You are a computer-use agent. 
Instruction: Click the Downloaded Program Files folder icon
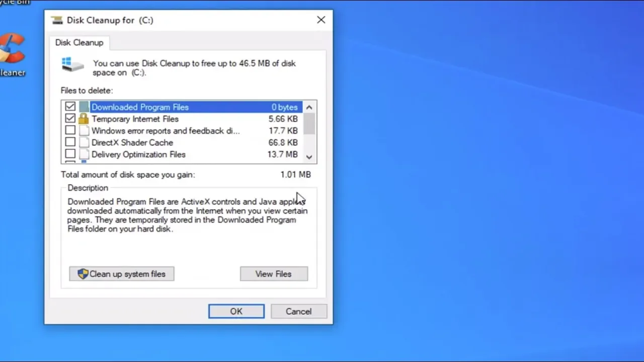(x=84, y=107)
